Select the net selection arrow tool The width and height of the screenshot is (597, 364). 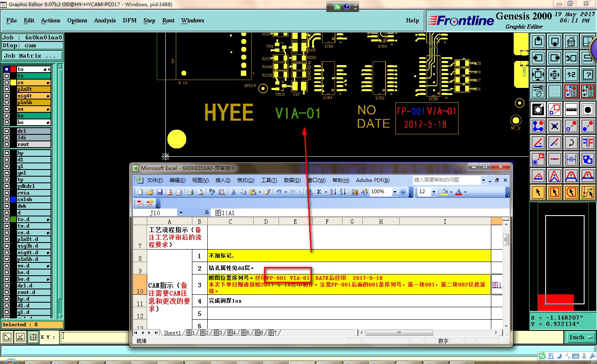pyautogui.click(x=588, y=192)
